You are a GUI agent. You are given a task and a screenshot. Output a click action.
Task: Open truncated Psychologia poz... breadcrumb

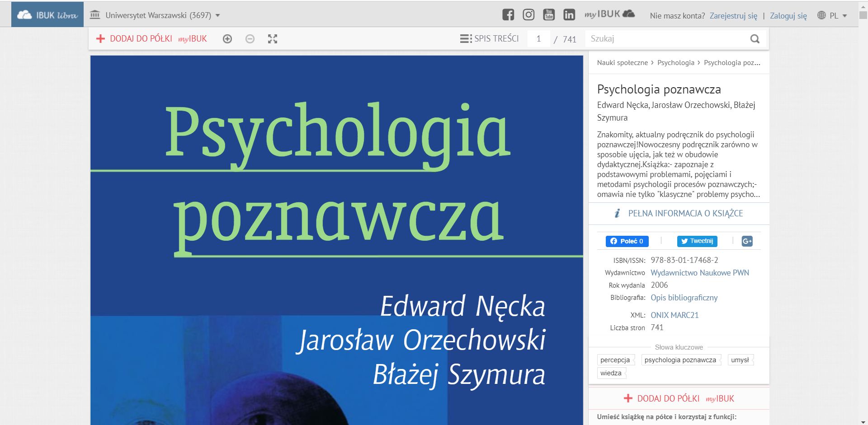[732, 63]
